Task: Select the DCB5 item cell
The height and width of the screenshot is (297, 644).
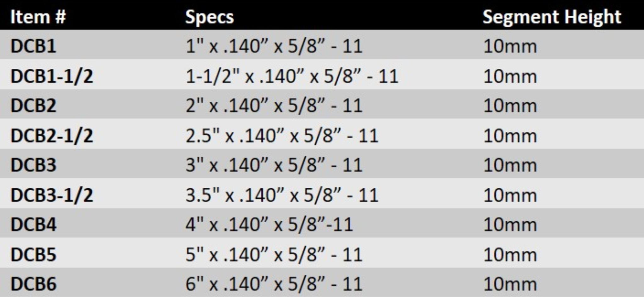Action: tap(33, 254)
